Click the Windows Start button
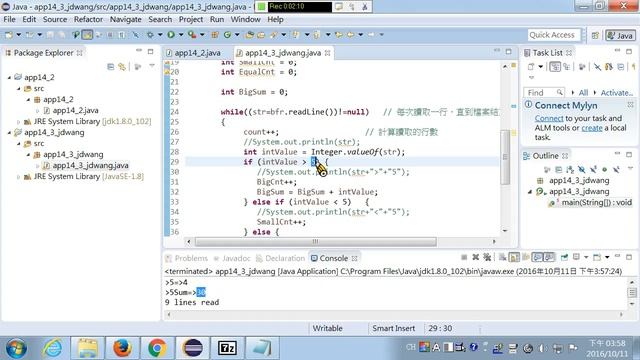 pos(16,348)
